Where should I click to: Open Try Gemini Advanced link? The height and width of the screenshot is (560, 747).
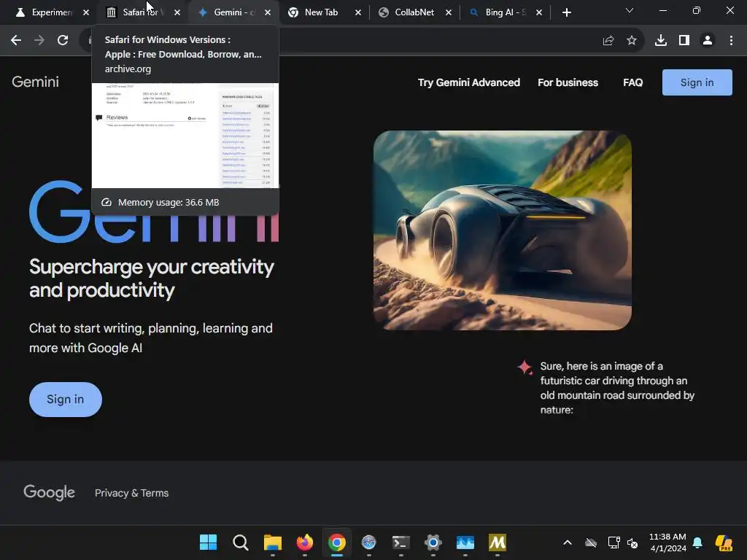(469, 82)
